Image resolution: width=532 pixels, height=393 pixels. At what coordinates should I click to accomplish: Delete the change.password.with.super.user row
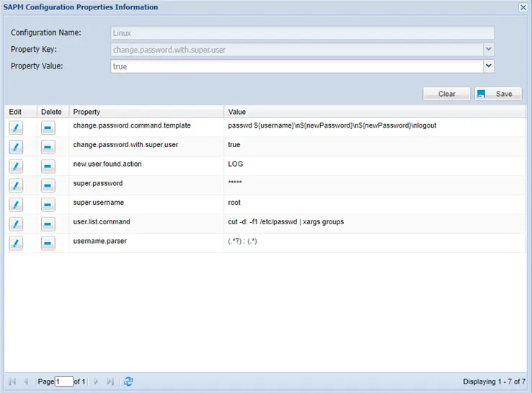48,147
